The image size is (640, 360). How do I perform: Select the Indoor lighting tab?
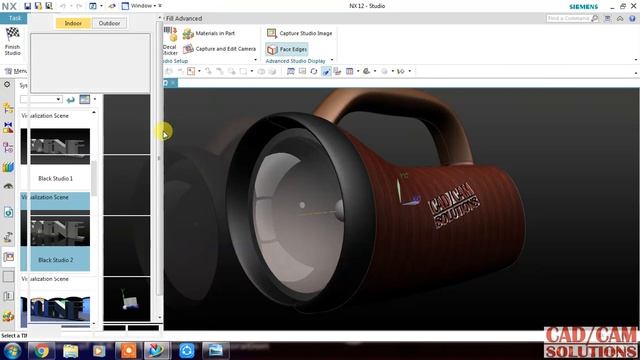(x=73, y=23)
